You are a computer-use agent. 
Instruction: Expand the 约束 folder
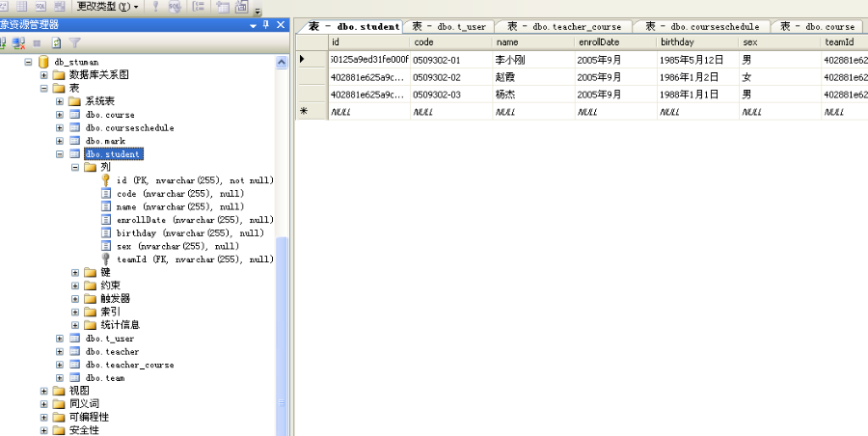(74, 286)
